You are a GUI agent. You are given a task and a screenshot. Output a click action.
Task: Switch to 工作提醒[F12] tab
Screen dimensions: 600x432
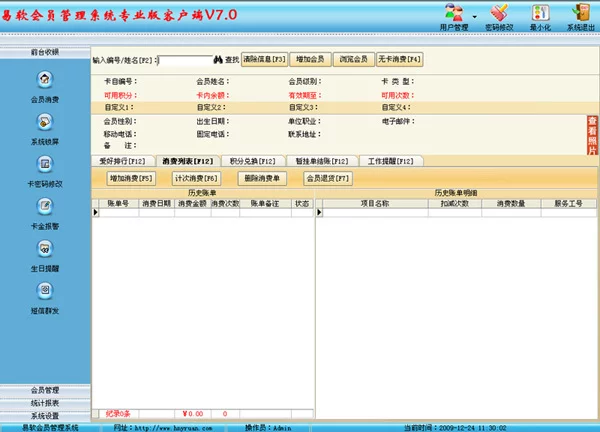[x=391, y=161]
